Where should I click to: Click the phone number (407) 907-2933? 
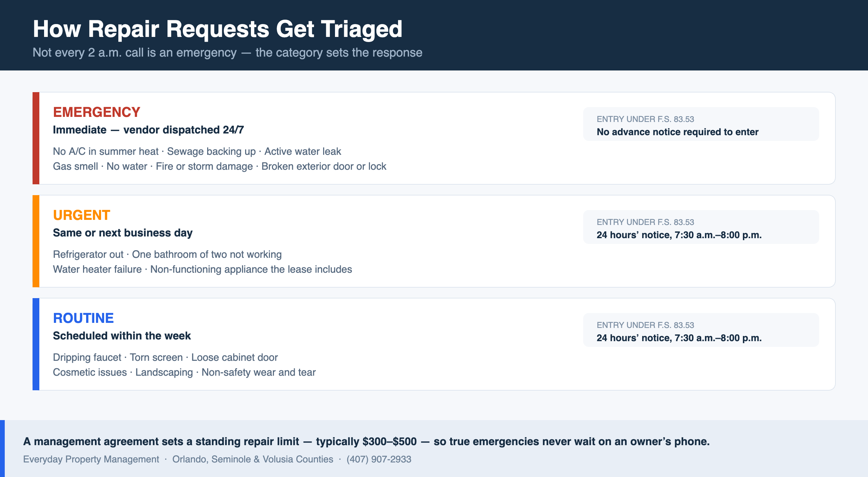tap(379, 459)
